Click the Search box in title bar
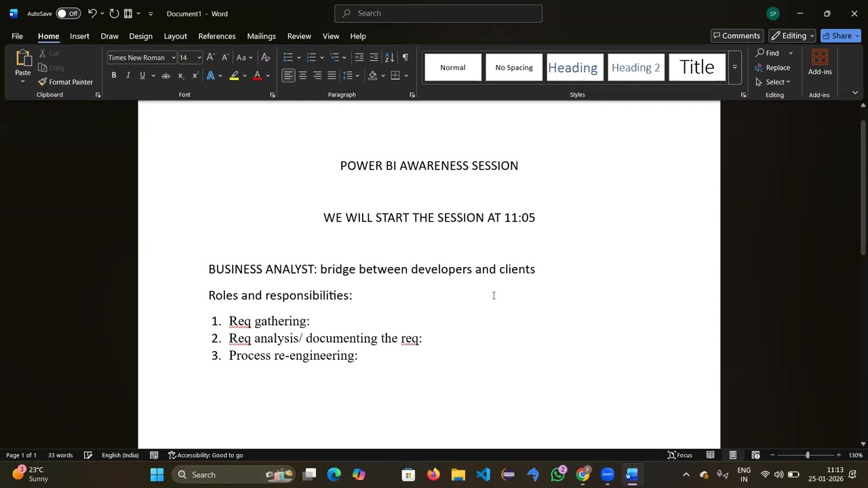Screen dimensions: 868x488 [438, 13]
